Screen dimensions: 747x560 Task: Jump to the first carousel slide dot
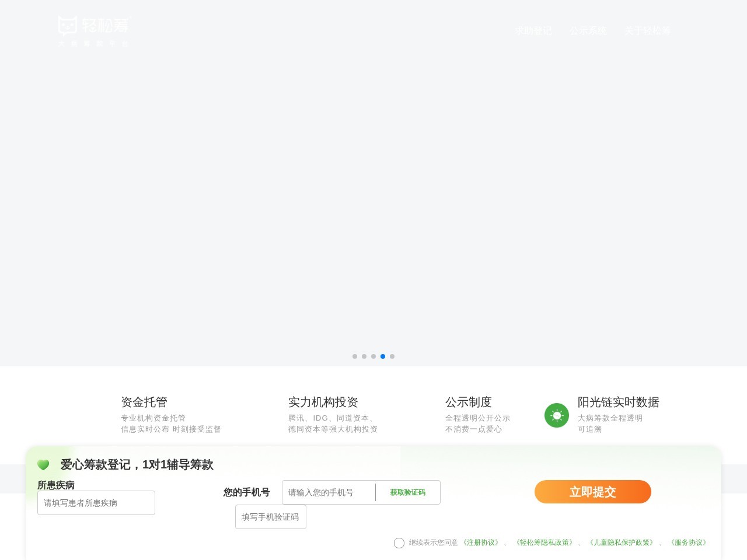pyautogui.click(x=355, y=356)
